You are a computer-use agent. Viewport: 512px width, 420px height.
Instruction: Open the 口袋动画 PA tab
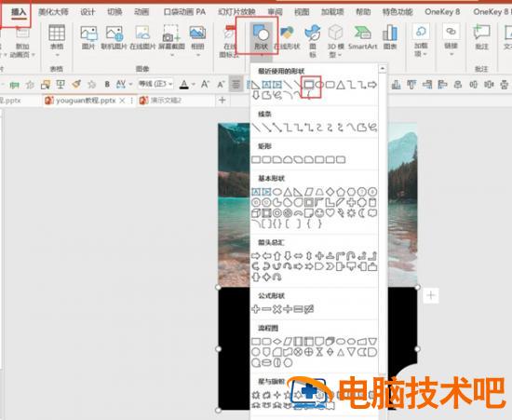tap(184, 12)
